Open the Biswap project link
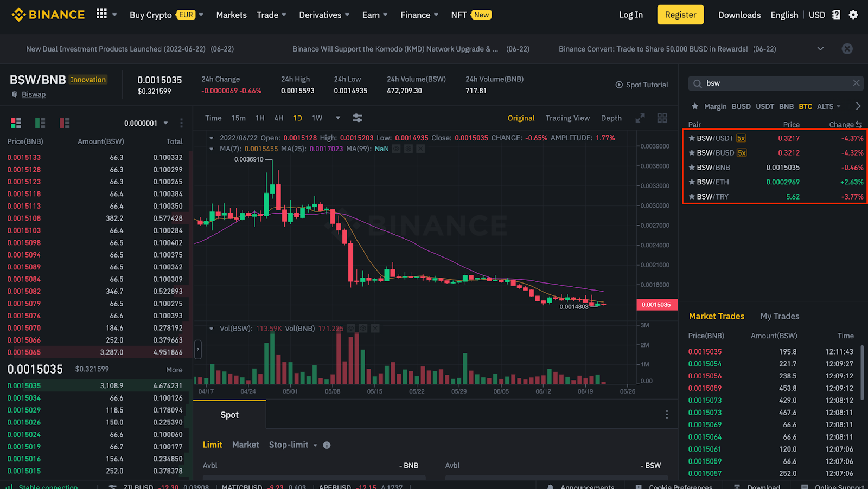The height and width of the screenshot is (489, 868). (34, 94)
